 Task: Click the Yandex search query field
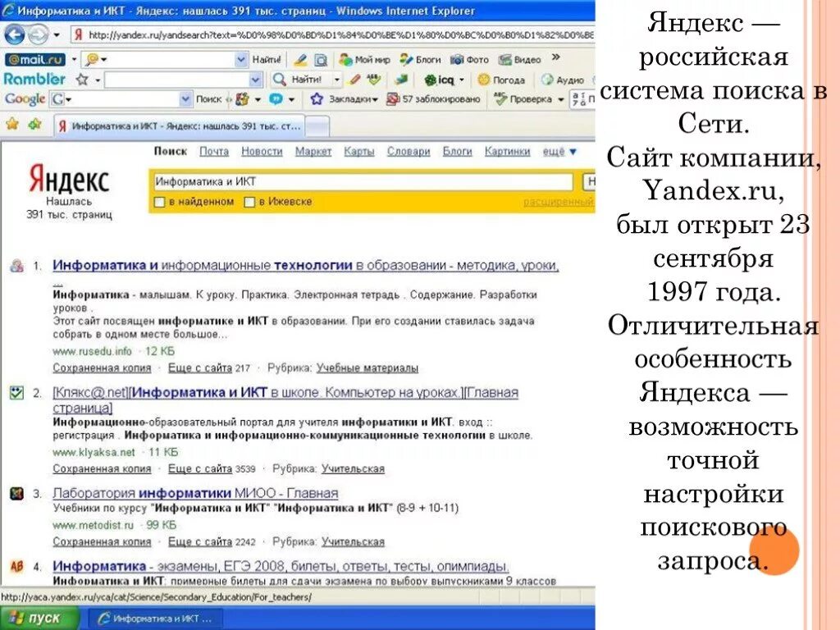coord(363,182)
